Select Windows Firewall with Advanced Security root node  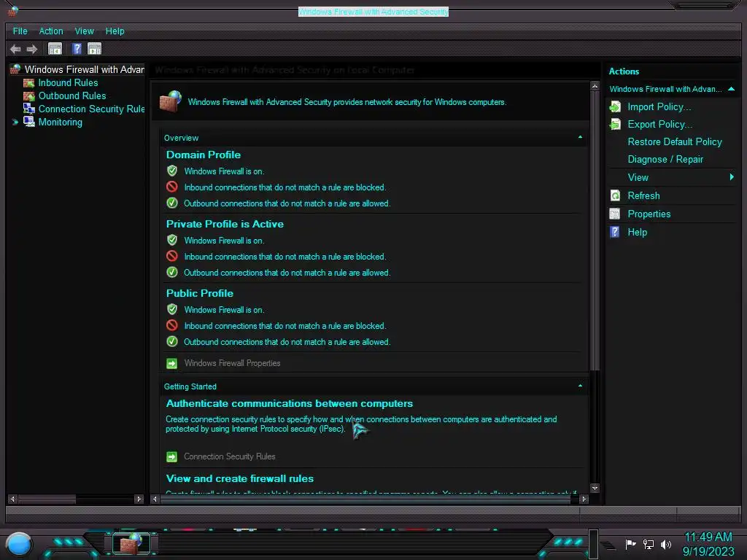[85, 69]
